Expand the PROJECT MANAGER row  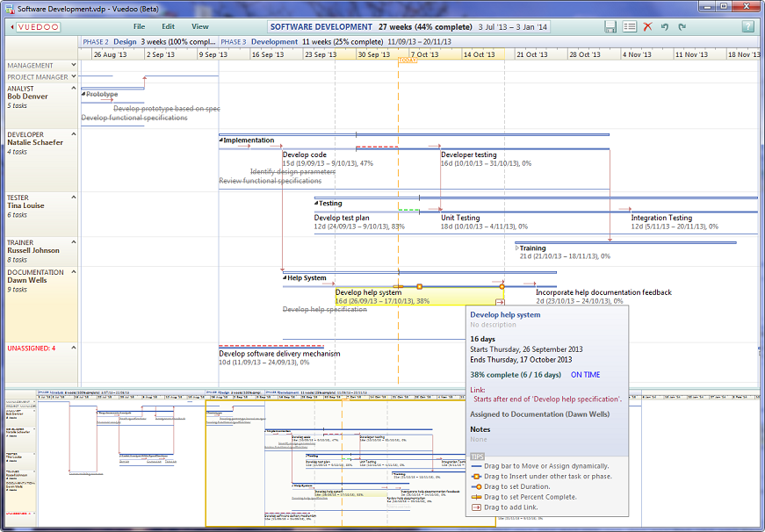click(74, 76)
